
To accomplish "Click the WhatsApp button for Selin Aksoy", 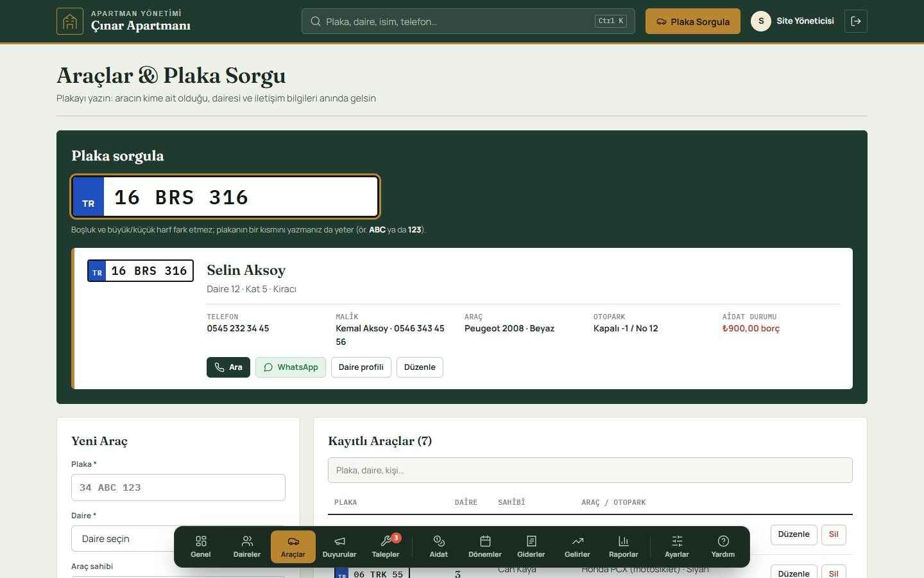I will click(x=291, y=367).
